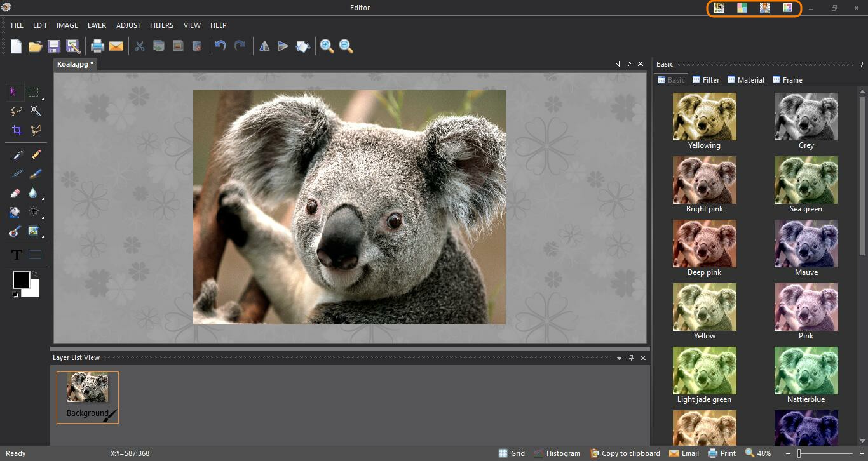Click the Open folder icon
868x461 pixels.
click(35, 46)
